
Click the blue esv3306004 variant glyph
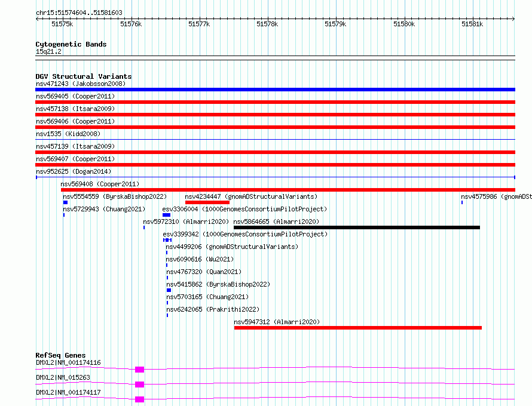point(166,215)
